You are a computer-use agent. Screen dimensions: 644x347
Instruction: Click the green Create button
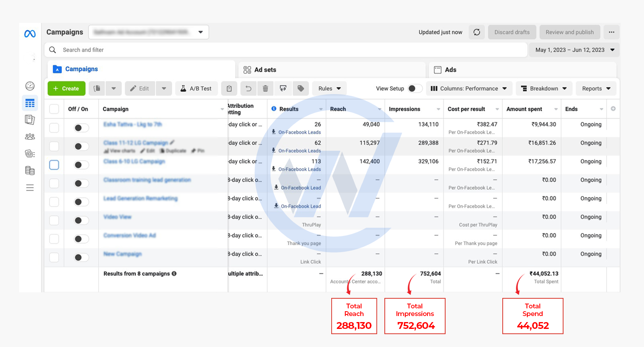(66, 88)
